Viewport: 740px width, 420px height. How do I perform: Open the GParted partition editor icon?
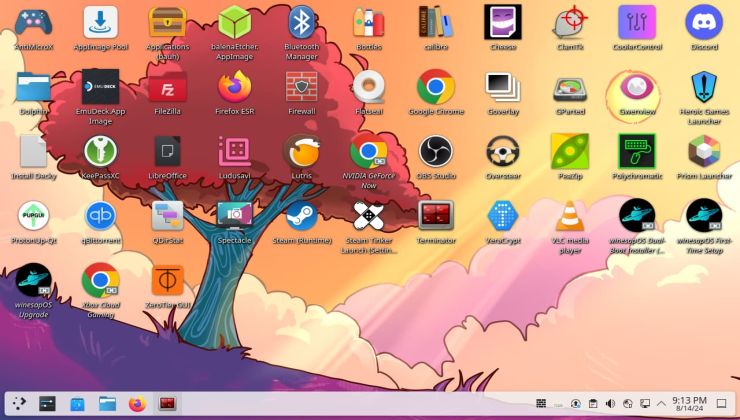click(x=569, y=88)
